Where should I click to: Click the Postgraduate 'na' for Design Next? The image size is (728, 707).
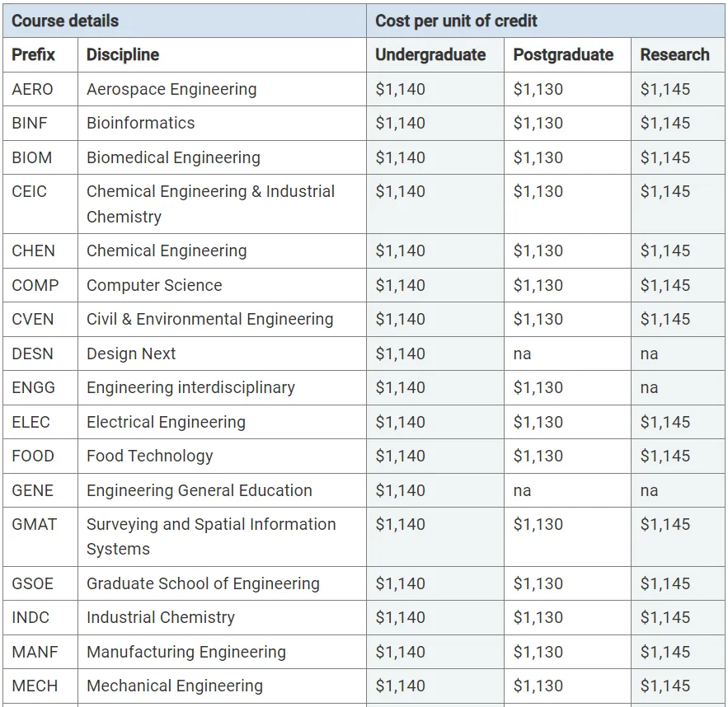(x=522, y=354)
